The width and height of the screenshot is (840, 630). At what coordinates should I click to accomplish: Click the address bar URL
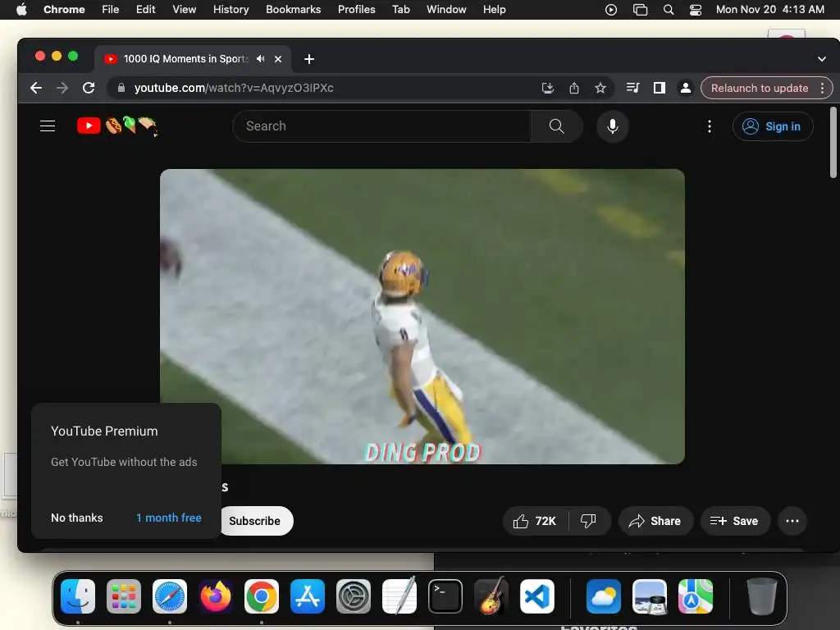[234, 88]
